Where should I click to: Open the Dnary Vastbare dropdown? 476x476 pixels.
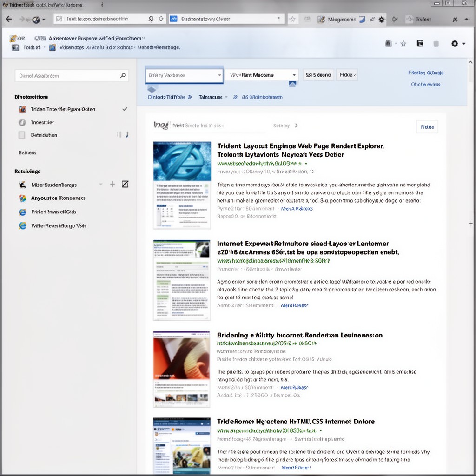click(184, 75)
